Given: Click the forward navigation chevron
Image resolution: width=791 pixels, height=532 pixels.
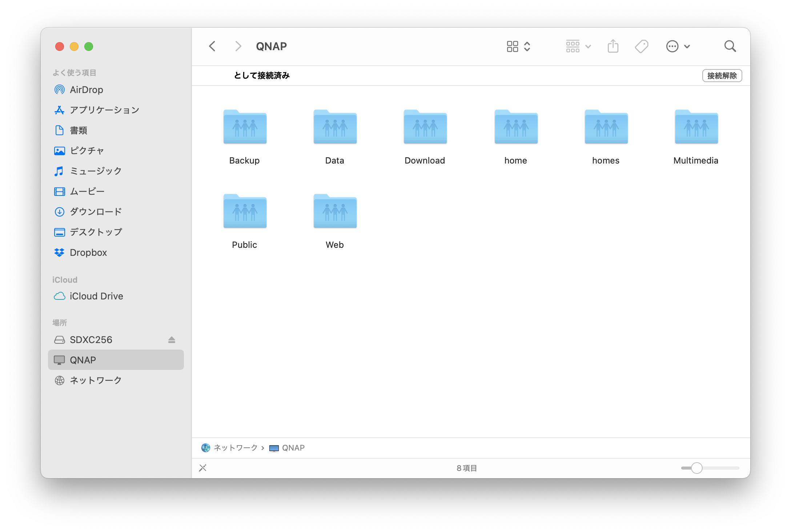Looking at the screenshot, I should [x=238, y=46].
